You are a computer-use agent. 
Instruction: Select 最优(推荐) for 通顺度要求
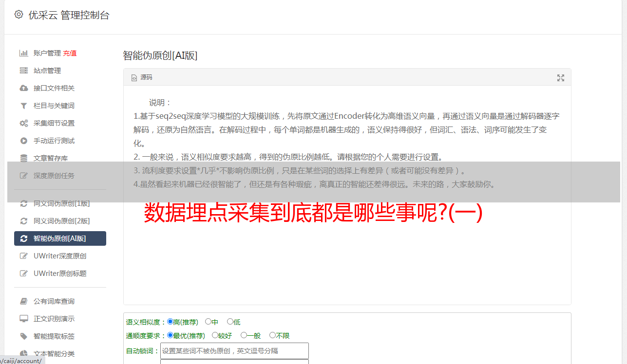pos(170,335)
